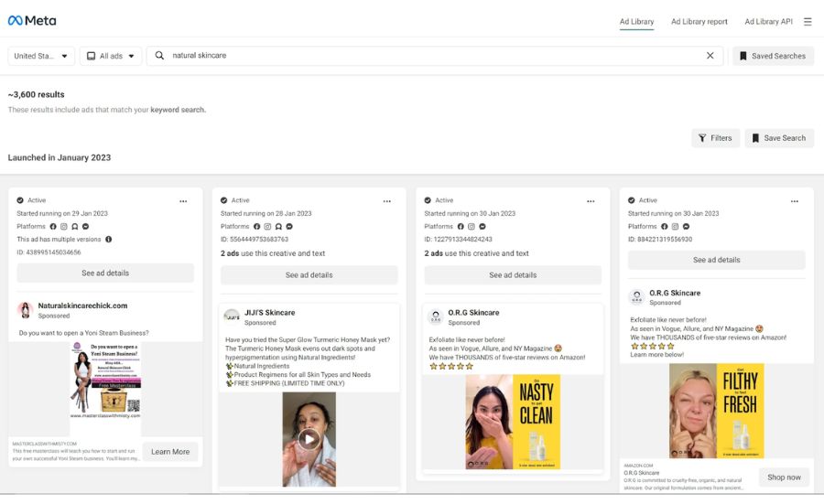This screenshot has height=504, width=824.
Task: Click O.R.G avatar on Nasty Clean ad
Action: pos(435,316)
